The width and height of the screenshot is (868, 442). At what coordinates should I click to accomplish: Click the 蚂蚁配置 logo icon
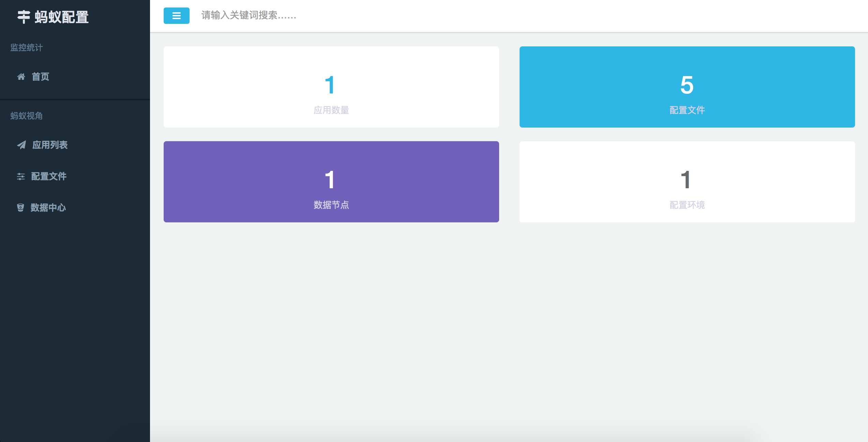tap(24, 17)
